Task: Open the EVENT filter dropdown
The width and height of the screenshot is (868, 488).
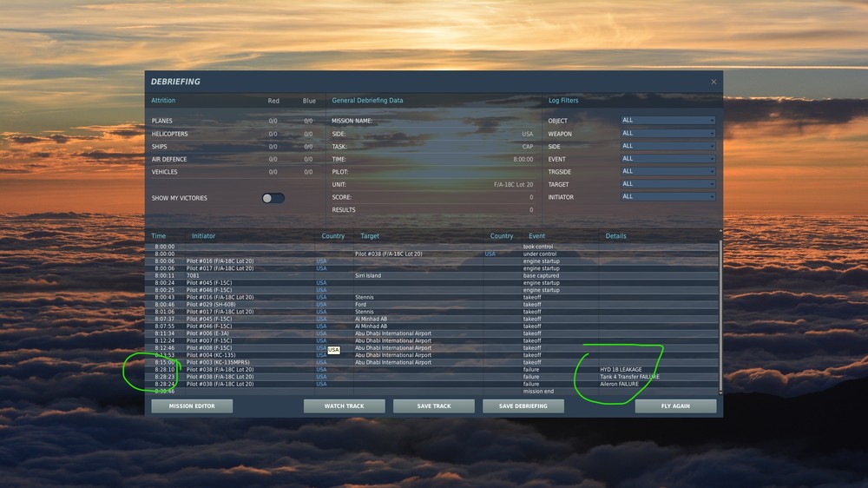Action: coord(667,159)
